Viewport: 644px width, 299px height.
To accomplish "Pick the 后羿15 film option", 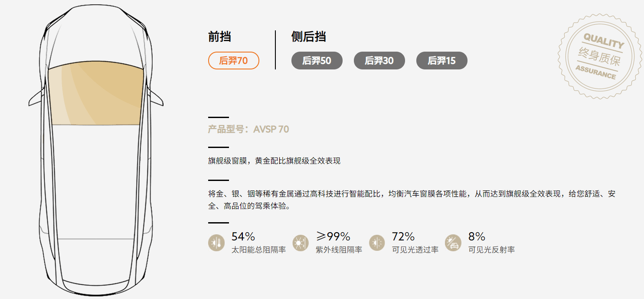I will point(441,61).
